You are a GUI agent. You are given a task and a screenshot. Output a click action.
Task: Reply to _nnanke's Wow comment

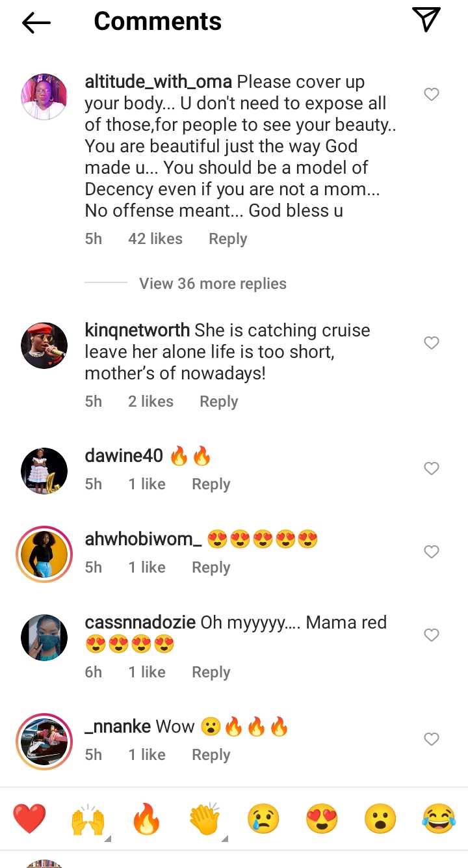211,755
